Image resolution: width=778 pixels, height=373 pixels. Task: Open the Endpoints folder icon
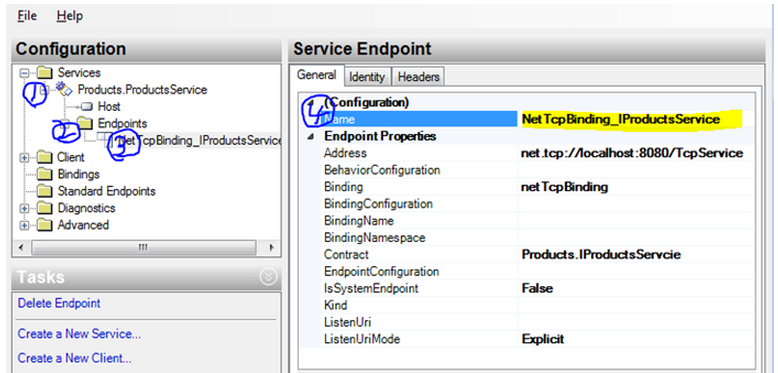(x=85, y=123)
